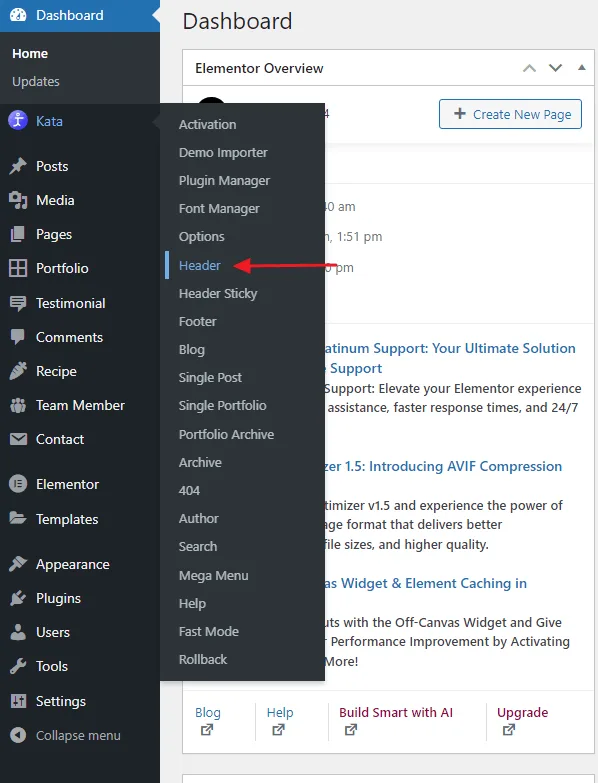The height and width of the screenshot is (783, 598).
Task: Click the Kata accessibility icon in sidebar
Action: coord(18,120)
